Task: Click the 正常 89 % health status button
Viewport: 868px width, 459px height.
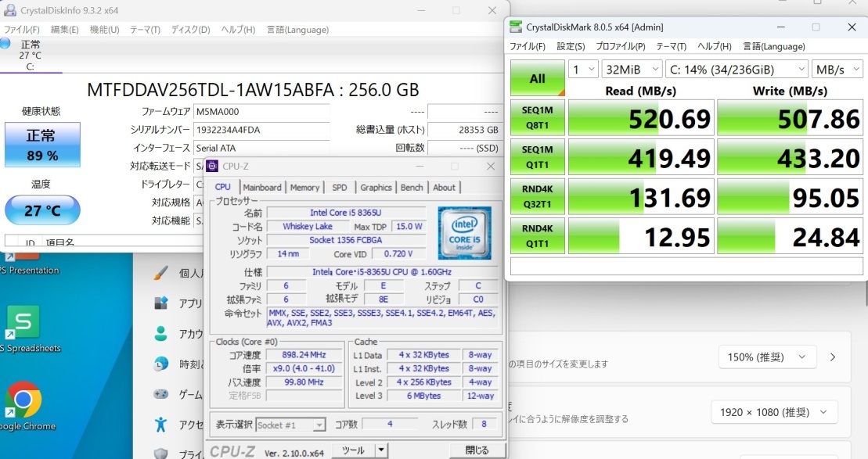Action: click(x=42, y=145)
